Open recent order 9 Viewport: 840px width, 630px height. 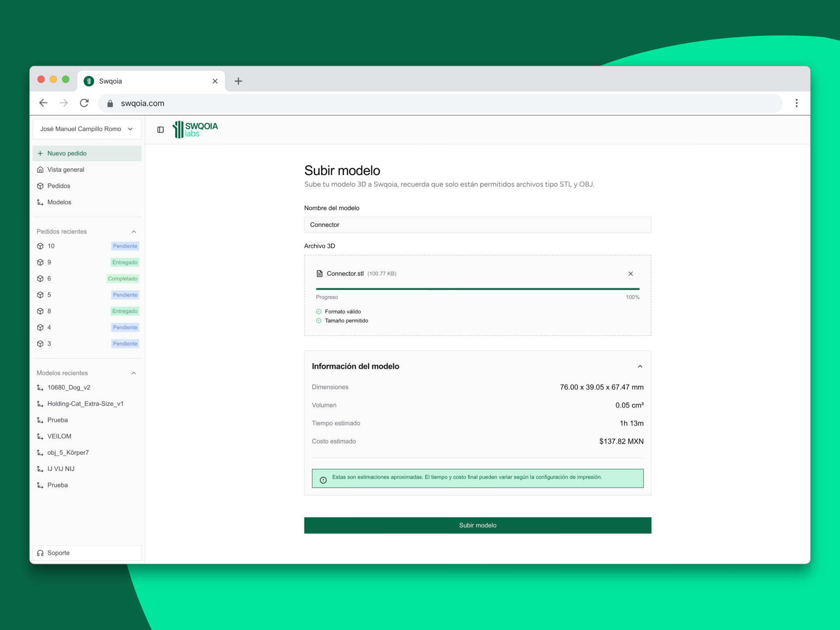(87, 262)
